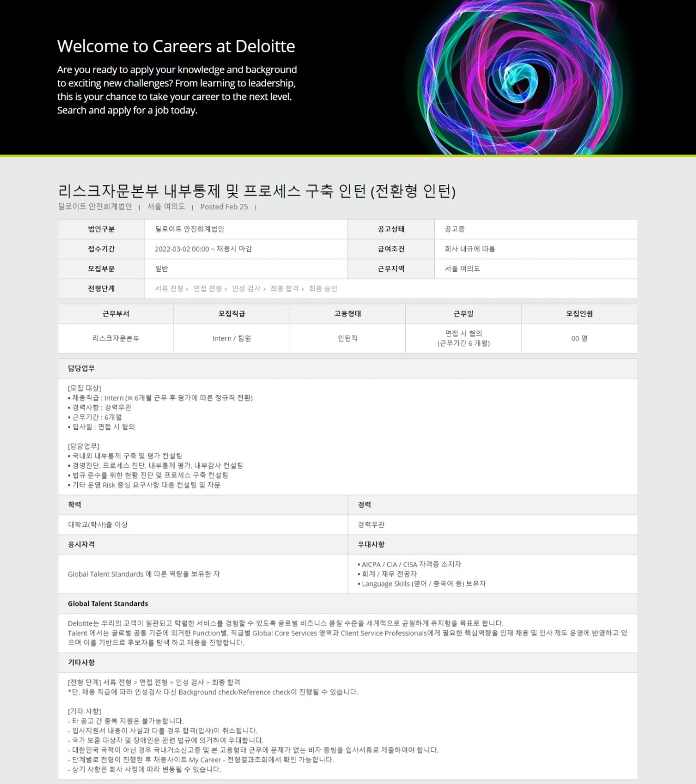Click the Welcome to Careers at Deloitte heading
This screenshot has width=696, height=784.
tap(176, 46)
